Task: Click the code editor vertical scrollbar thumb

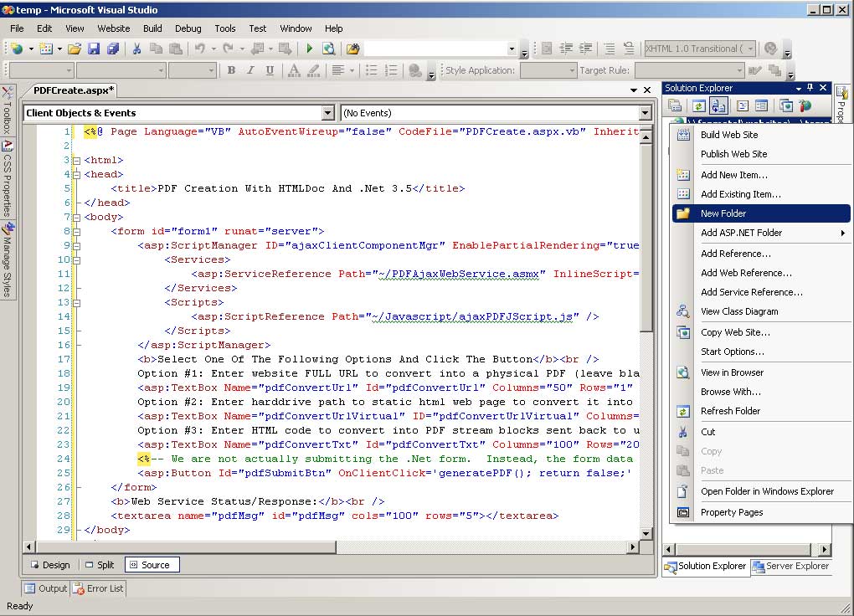Action: click(x=646, y=237)
